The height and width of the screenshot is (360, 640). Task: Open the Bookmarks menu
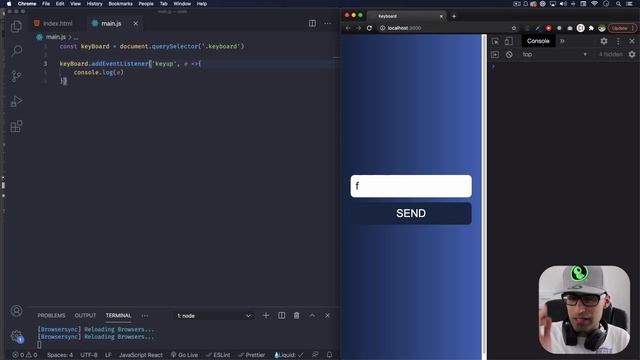(x=120, y=4)
